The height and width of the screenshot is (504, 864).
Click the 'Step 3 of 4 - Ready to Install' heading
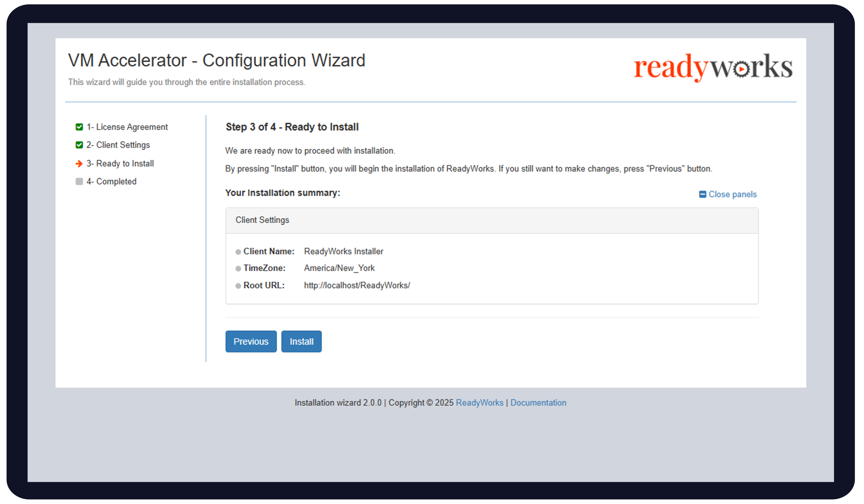pos(292,127)
